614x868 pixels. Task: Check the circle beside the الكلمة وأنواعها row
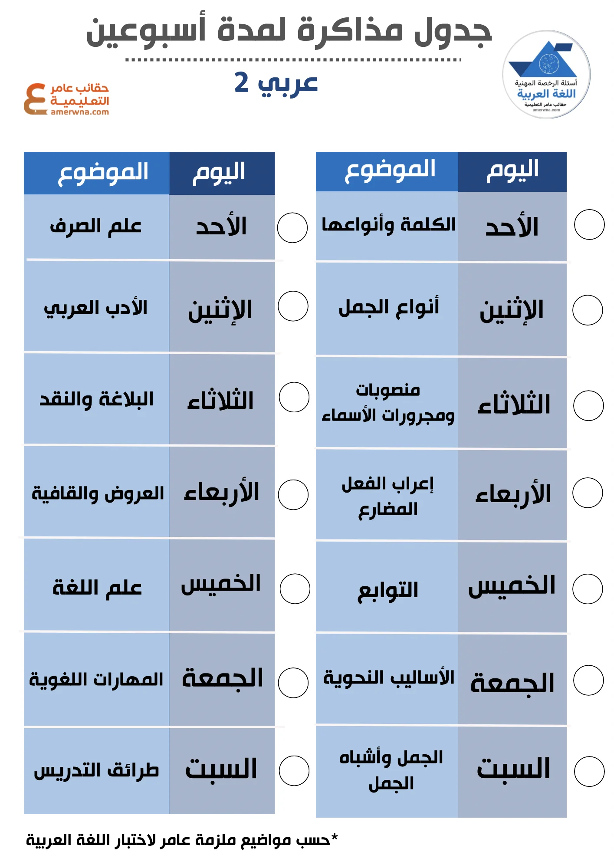589,224
